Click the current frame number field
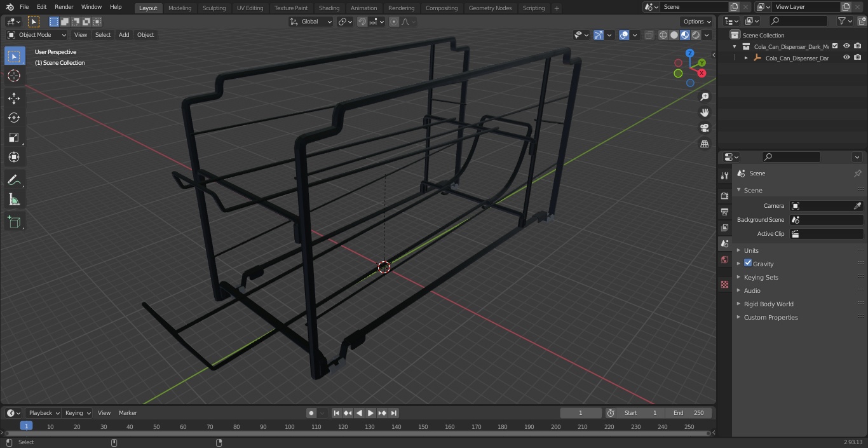Screen dimensions: 868x448 click(x=581, y=413)
